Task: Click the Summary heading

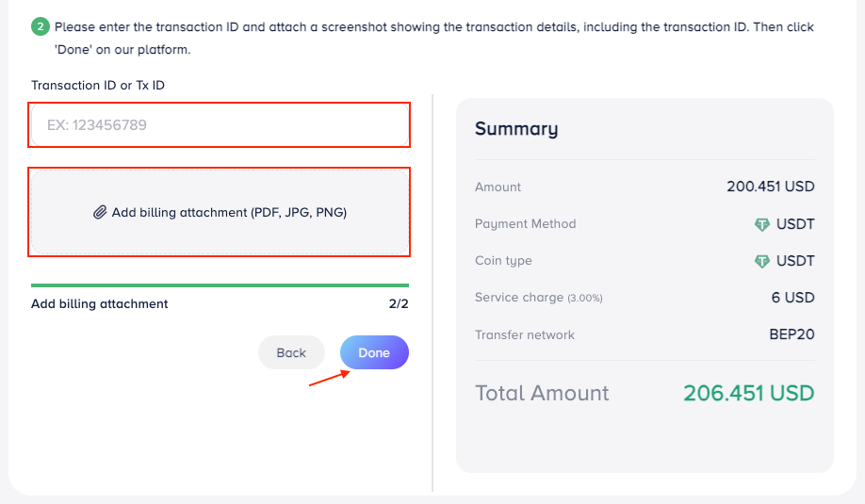Action: [516, 129]
